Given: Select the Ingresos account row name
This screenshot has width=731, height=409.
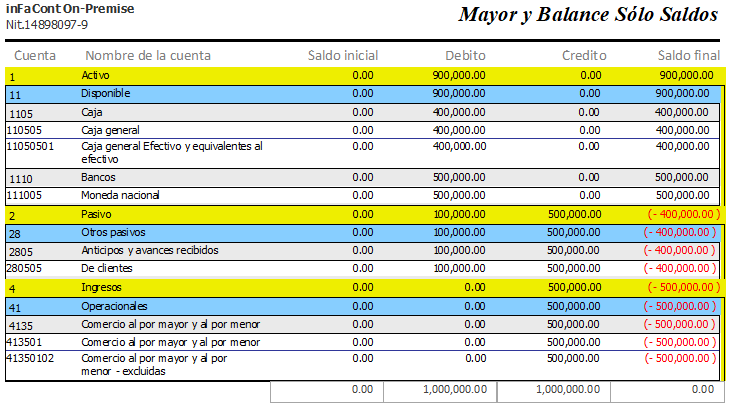Looking at the screenshot, I should pos(103,287).
